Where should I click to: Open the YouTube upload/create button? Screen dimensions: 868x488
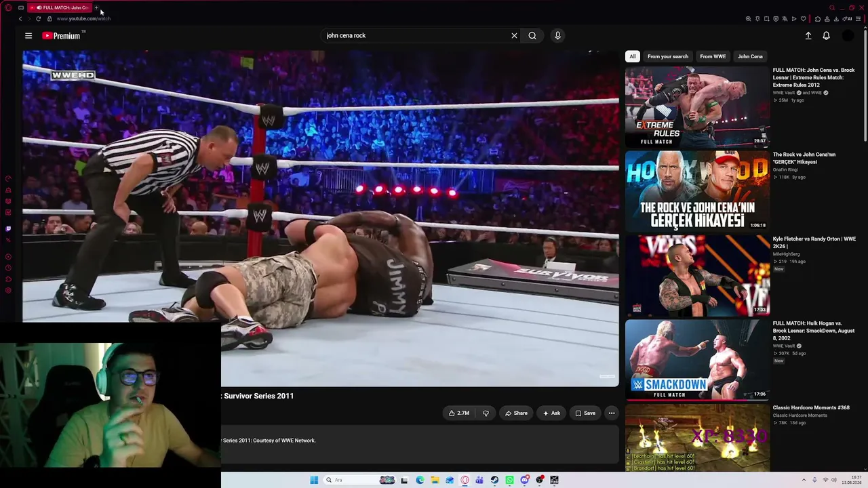point(808,36)
